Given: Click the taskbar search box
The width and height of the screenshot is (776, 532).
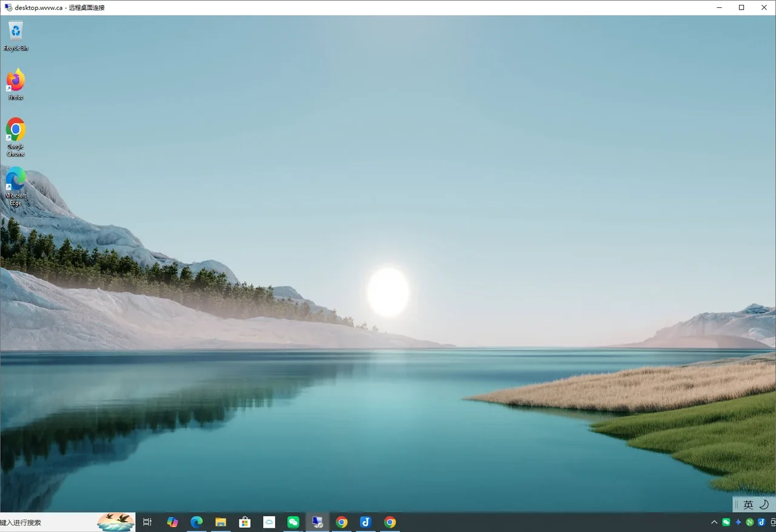Looking at the screenshot, I should (67, 522).
